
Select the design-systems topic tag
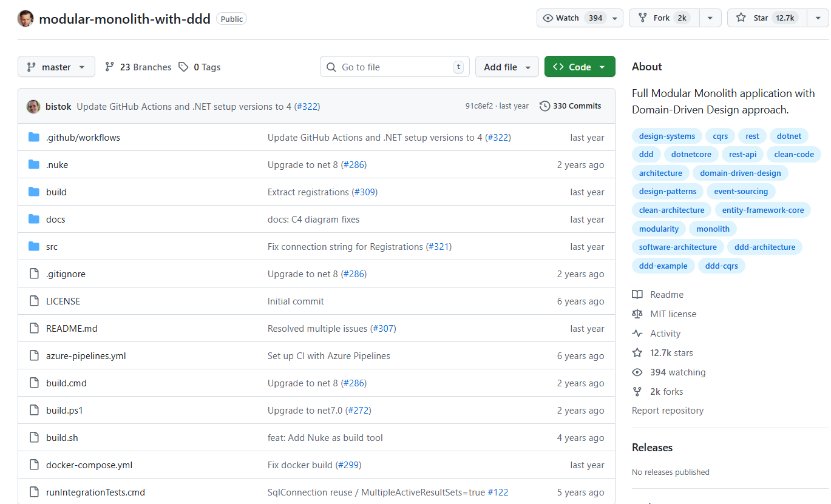point(667,136)
